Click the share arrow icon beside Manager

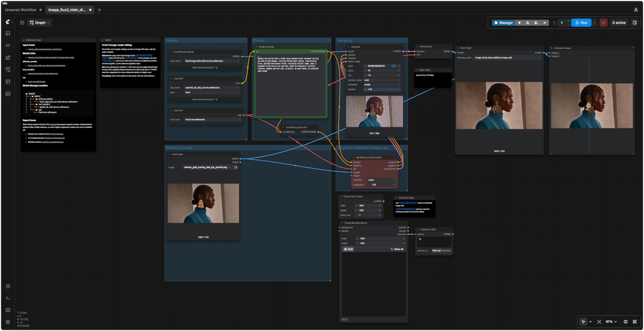point(544,23)
